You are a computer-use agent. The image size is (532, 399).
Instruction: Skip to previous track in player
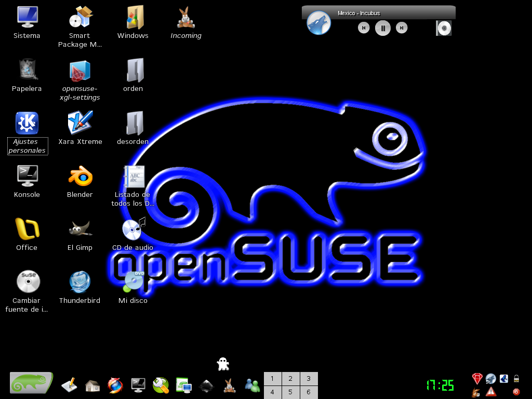click(364, 28)
